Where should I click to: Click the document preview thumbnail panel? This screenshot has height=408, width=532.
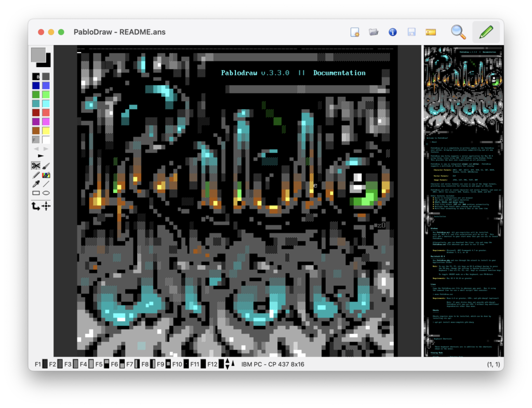click(463, 201)
